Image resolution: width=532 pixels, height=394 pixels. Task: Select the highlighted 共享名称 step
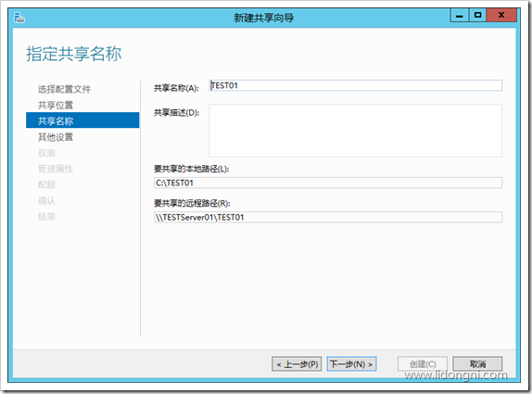(x=82, y=121)
